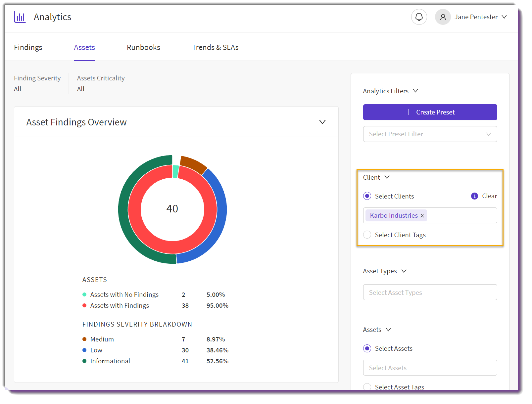The width and height of the screenshot is (532, 404).
Task: Click the Assets with Findings legend dot
Action: coord(84,305)
